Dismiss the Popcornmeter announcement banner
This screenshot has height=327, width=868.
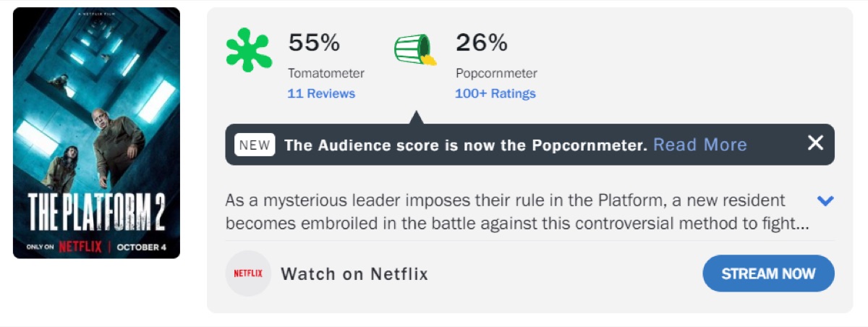(x=815, y=143)
